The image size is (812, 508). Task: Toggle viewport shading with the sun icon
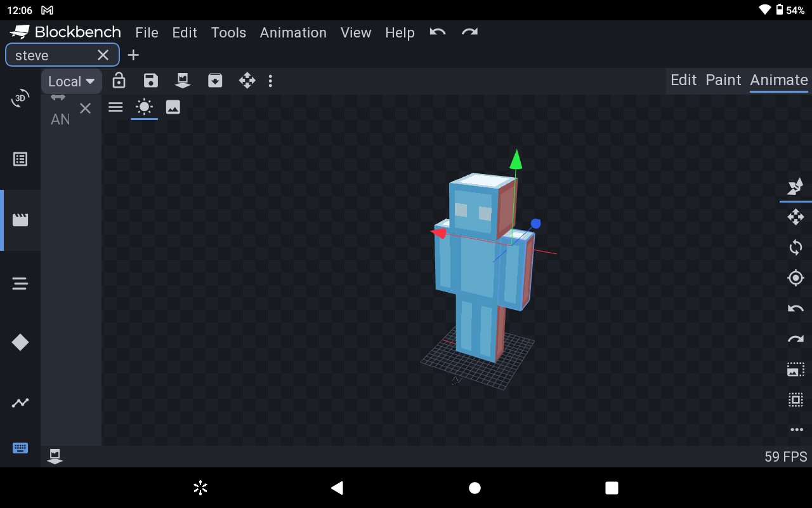point(144,107)
